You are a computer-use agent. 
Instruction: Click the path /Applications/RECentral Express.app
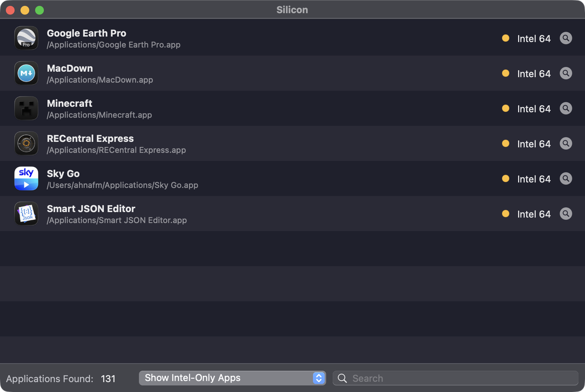(x=117, y=150)
